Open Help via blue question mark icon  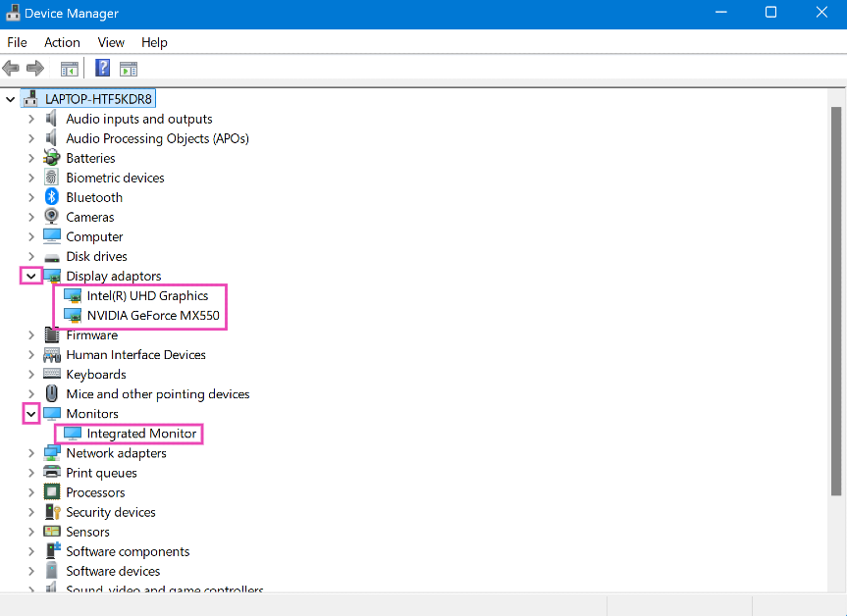[102, 68]
